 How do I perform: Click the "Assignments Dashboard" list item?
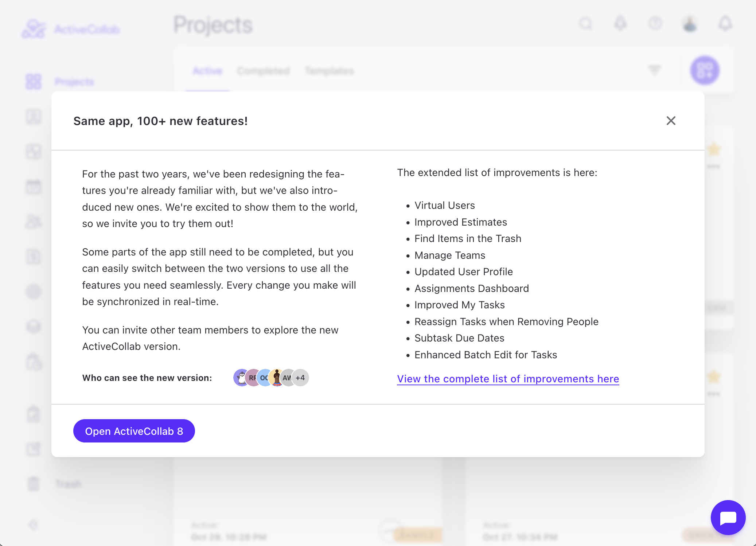coord(472,288)
